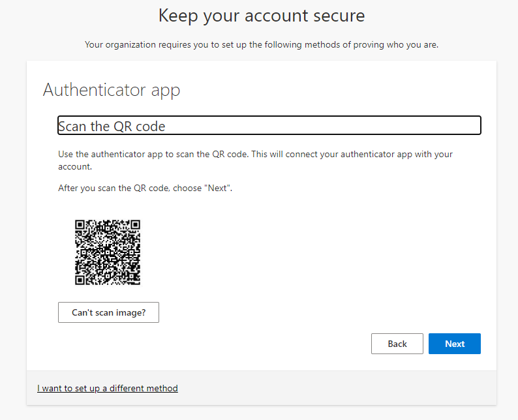Click the blue Next button
518x420 pixels.
pyautogui.click(x=455, y=344)
